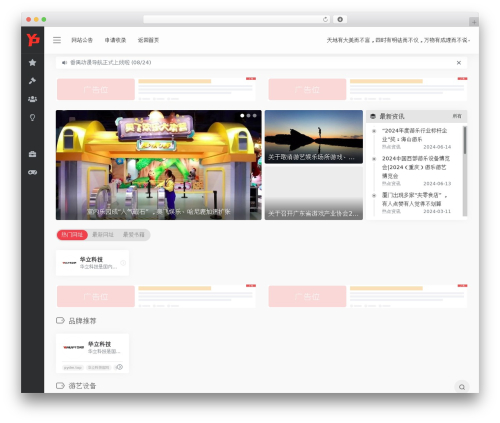Image resolution: width=500 pixels, height=423 pixels.
Task: Select the gamepad sidebar icon
Action: (x=32, y=172)
